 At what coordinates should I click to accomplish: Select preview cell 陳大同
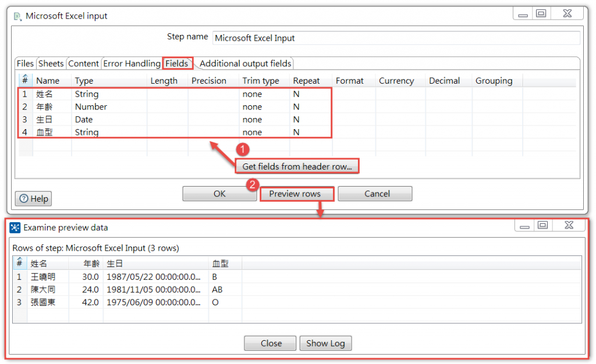tap(48, 290)
